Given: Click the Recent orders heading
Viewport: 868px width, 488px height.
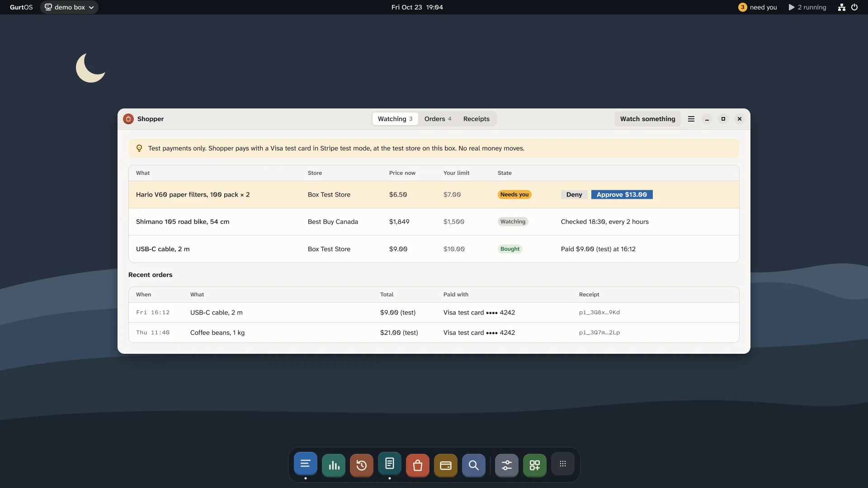Looking at the screenshot, I should 151,275.
